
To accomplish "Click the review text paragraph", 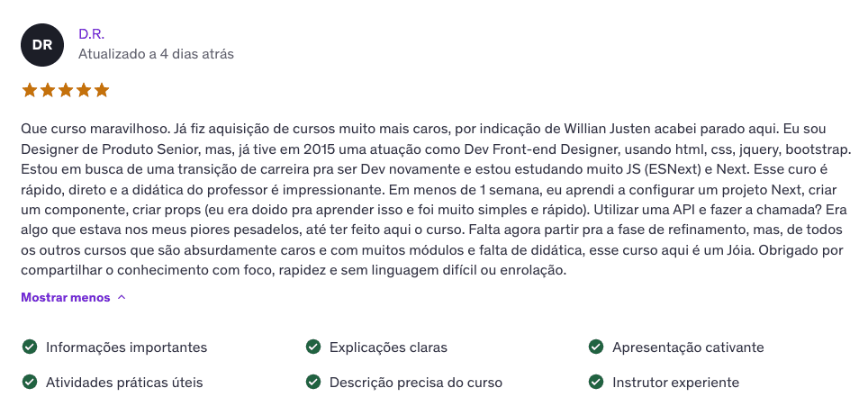I will click(x=432, y=198).
